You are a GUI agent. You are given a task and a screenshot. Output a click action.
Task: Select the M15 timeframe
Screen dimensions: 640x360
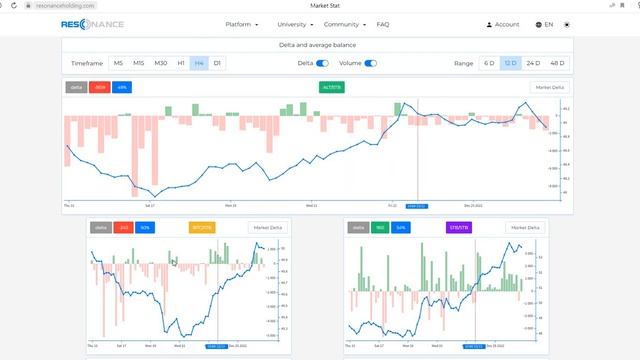tap(138, 63)
